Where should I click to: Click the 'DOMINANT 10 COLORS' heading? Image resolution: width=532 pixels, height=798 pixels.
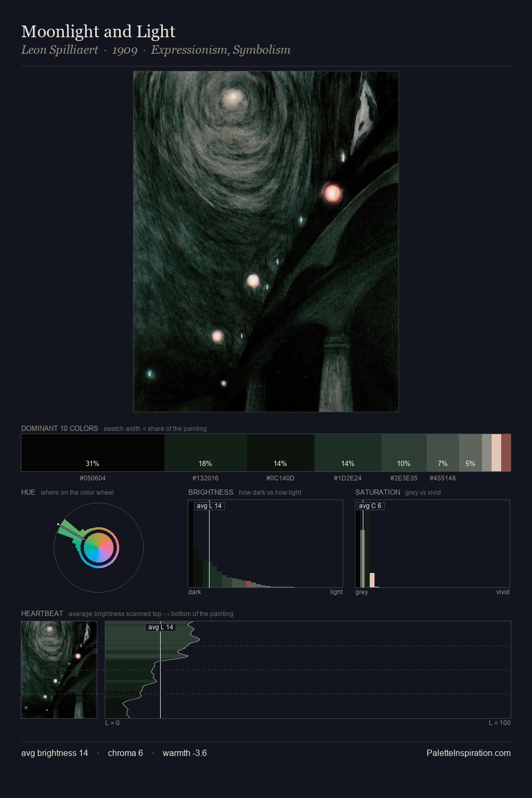coord(60,428)
